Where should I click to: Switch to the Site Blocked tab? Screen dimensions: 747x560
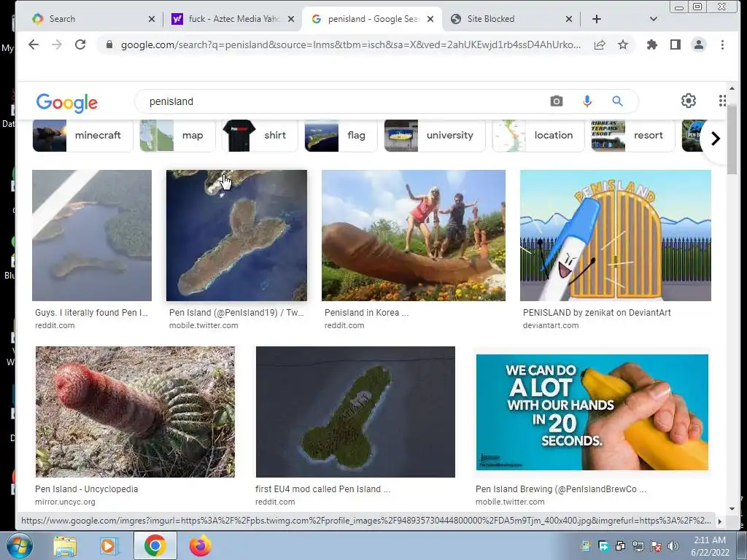point(511,19)
